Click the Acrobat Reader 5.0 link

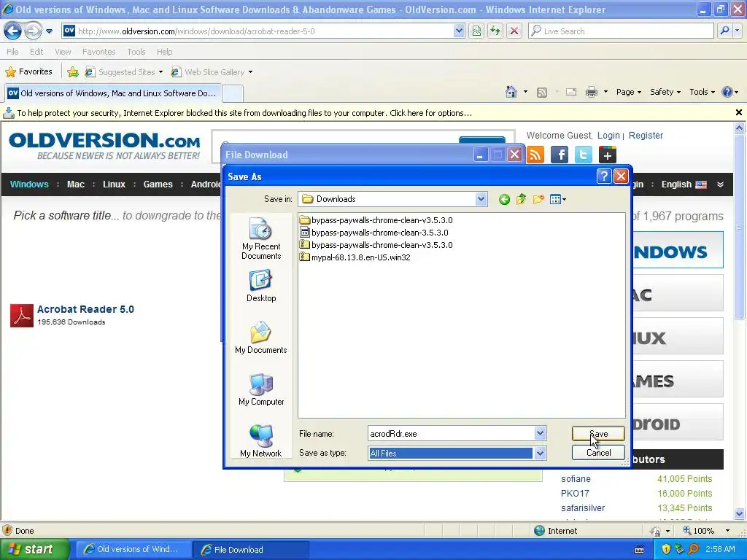85,309
